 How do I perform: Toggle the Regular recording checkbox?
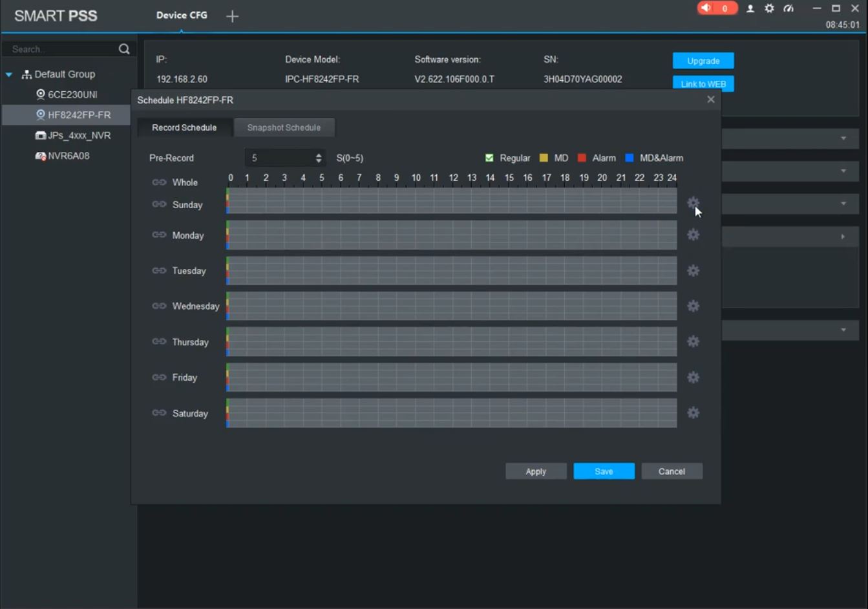489,158
